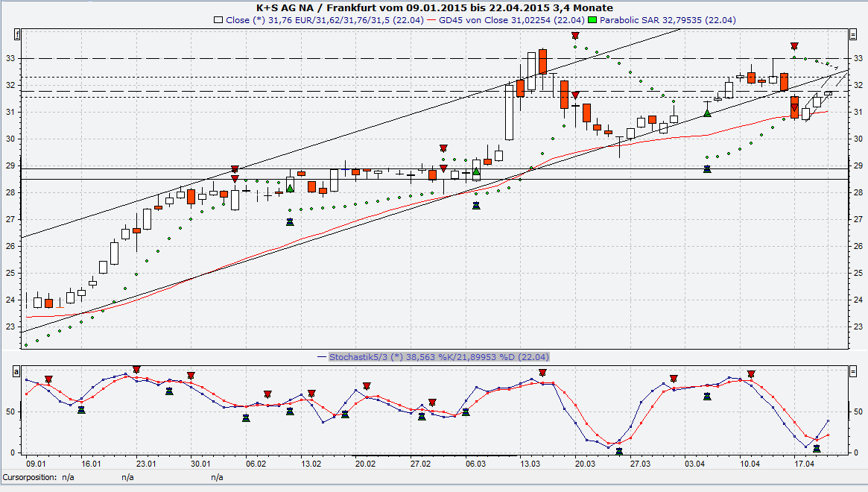Click the left price axis label 33
This screenshot has width=868, height=492.
(10, 58)
